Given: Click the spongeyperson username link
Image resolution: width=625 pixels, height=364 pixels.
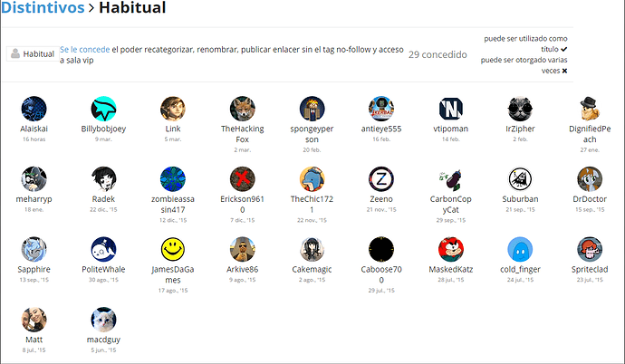Looking at the screenshot, I should (x=312, y=134).
